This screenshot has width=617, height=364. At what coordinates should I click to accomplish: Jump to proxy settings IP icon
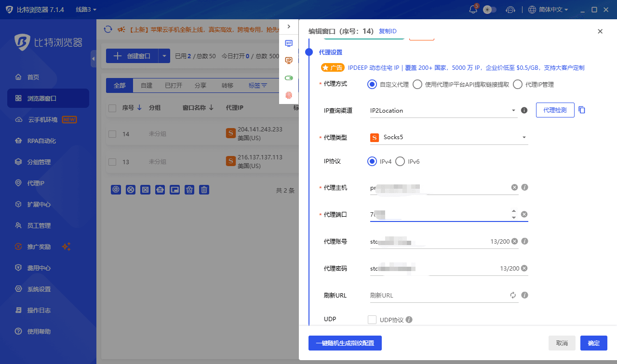coord(289,60)
